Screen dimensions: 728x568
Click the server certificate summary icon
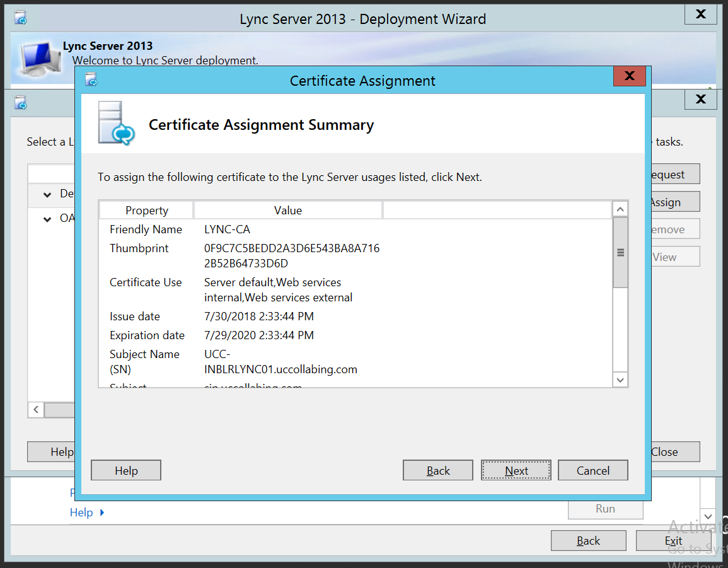tap(116, 124)
